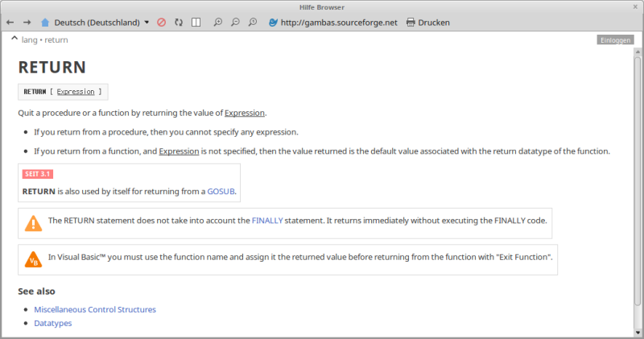
Task: Click the reset zoom magnifier icon
Action: click(x=253, y=23)
